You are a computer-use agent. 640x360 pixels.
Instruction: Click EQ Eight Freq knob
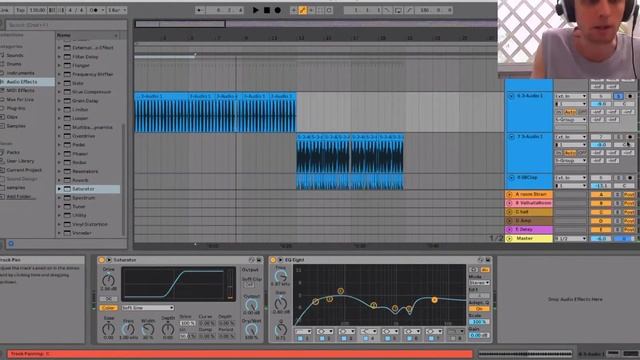[280, 276]
